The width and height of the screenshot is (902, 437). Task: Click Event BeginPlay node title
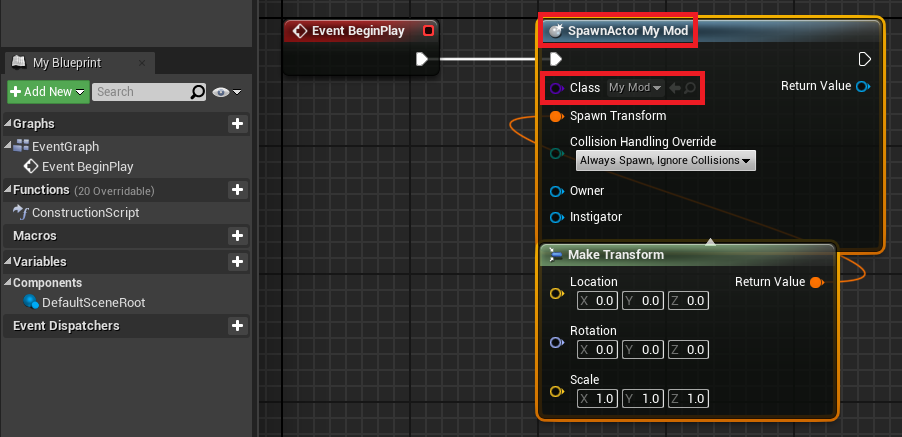pyautogui.click(x=358, y=31)
